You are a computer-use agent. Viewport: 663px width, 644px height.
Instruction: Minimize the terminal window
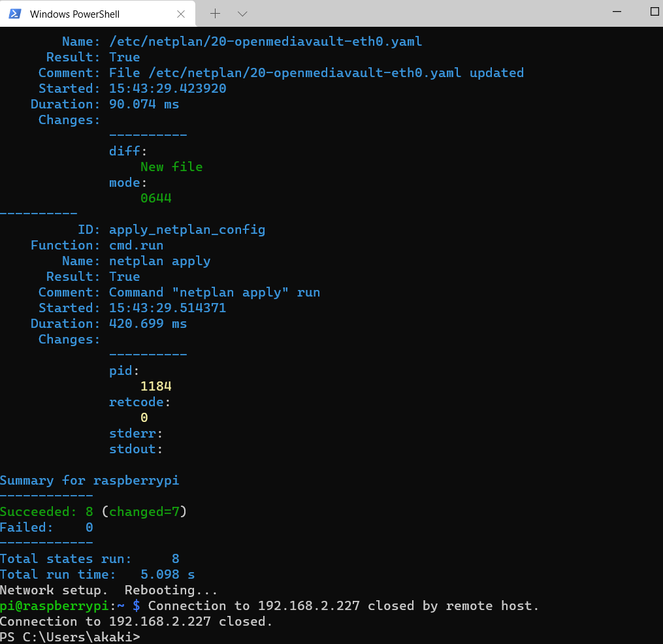(617, 12)
